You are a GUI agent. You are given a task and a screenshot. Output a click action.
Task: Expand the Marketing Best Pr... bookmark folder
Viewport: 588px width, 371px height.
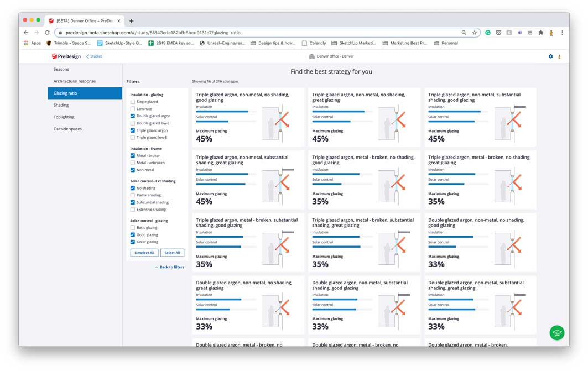pyautogui.click(x=405, y=43)
